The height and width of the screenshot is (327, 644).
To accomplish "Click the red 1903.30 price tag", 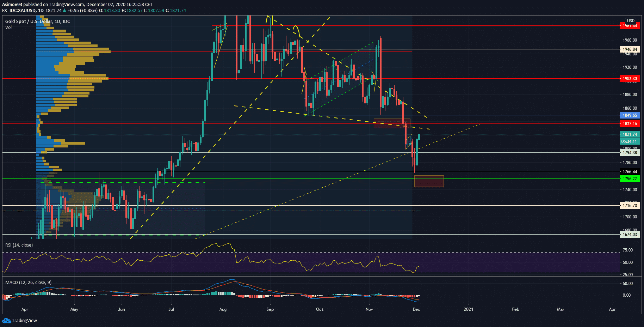I will (630, 79).
